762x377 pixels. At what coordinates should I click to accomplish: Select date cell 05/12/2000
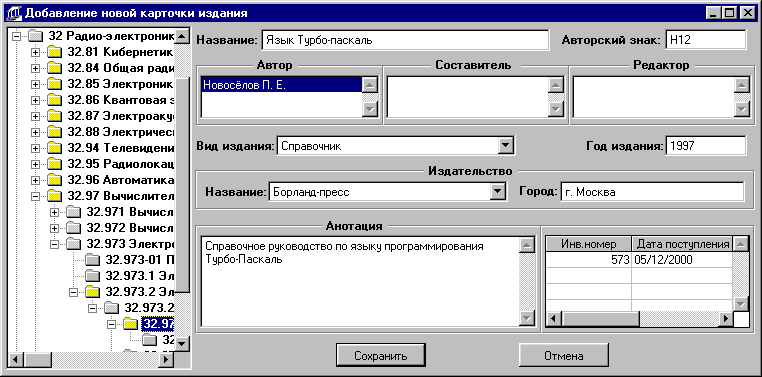pyautogui.click(x=682, y=260)
